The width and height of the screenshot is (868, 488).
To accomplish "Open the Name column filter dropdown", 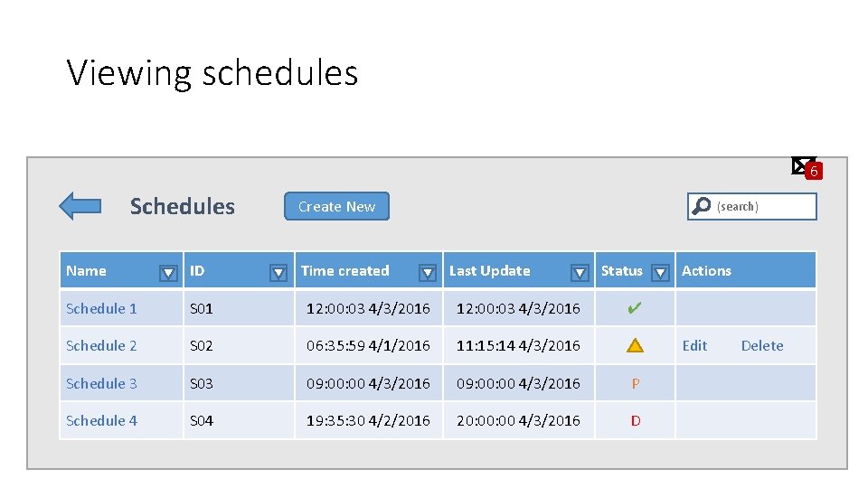I will [x=168, y=272].
